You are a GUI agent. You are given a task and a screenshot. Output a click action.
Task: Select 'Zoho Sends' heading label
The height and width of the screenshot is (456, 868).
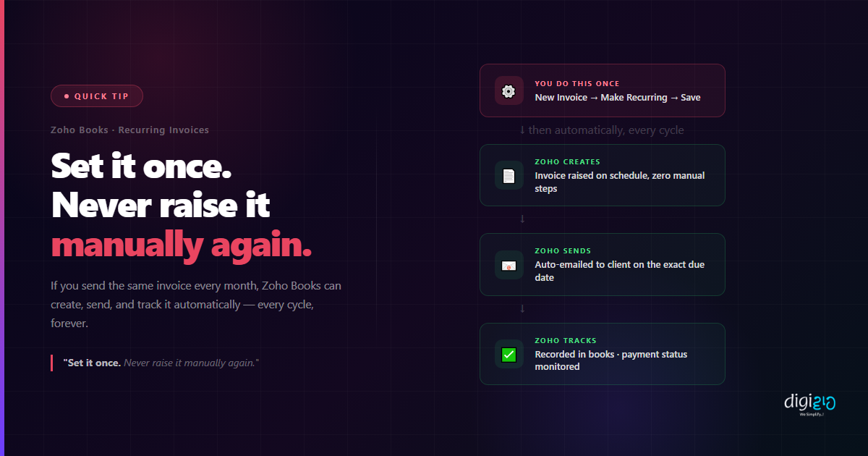coord(563,251)
